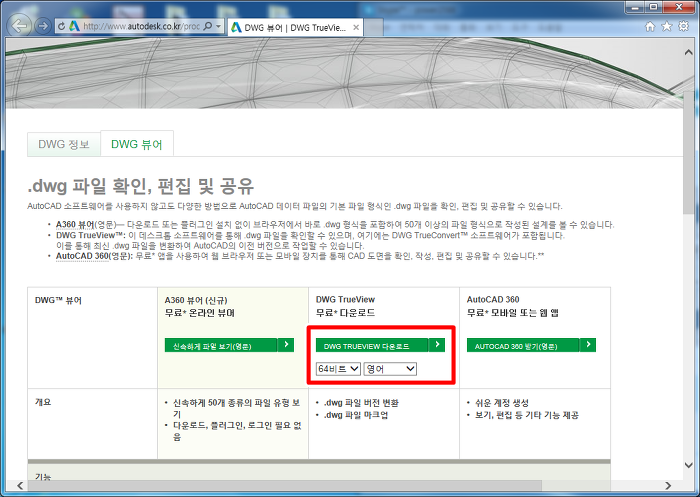Image resolution: width=700 pixels, height=497 pixels.
Task: Click the search magnifier in the address bar
Action: pos(208,26)
